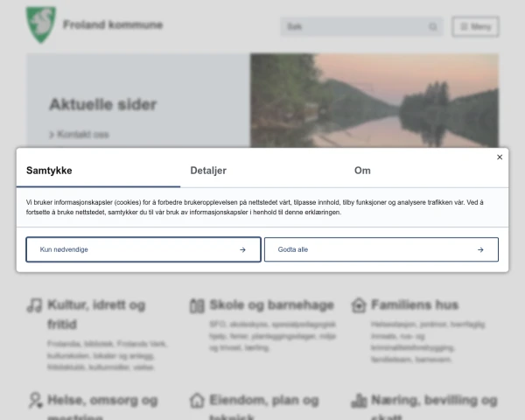Viewport: 525px width, 420px height.
Task: Click the arrow icon in Godta alle
Action: [x=480, y=250]
